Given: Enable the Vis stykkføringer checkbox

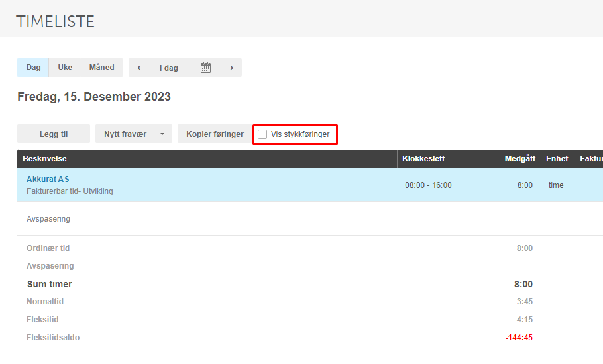Looking at the screenshot, I should 262,134.
